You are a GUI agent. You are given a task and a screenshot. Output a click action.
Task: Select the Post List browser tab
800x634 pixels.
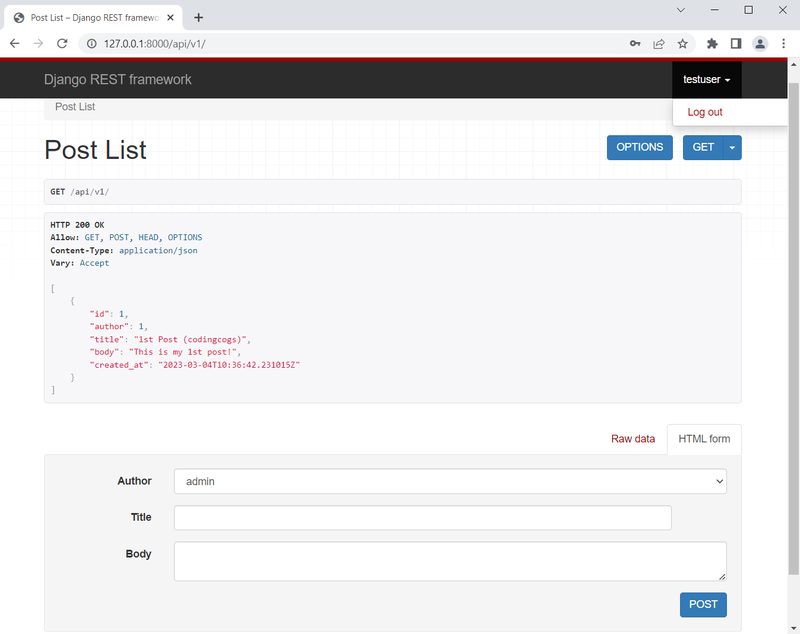[x=92, y=18]
